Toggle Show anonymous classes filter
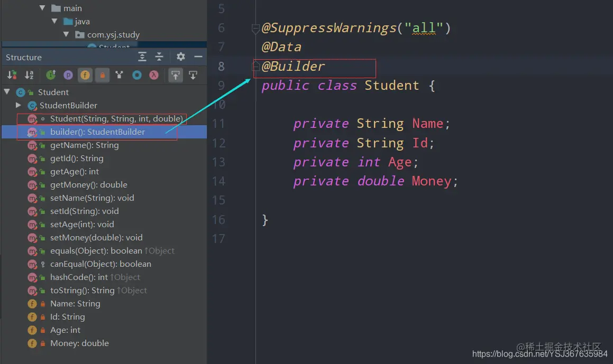This screenshot has height=364, width=613. point(137,74)
